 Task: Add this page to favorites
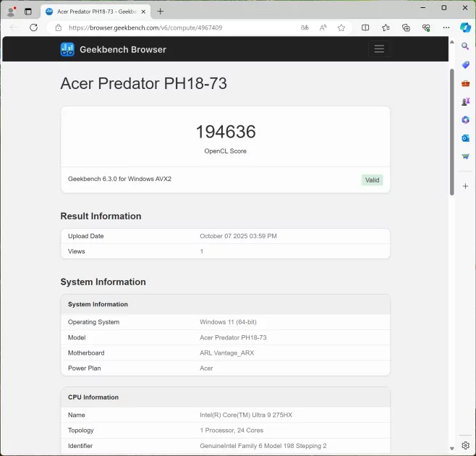(341, 28)
